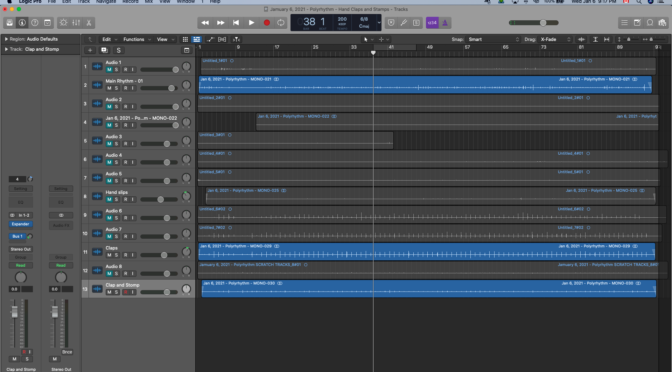Open the Library panel
The image size is (672, 372).
tap(9, 23)
